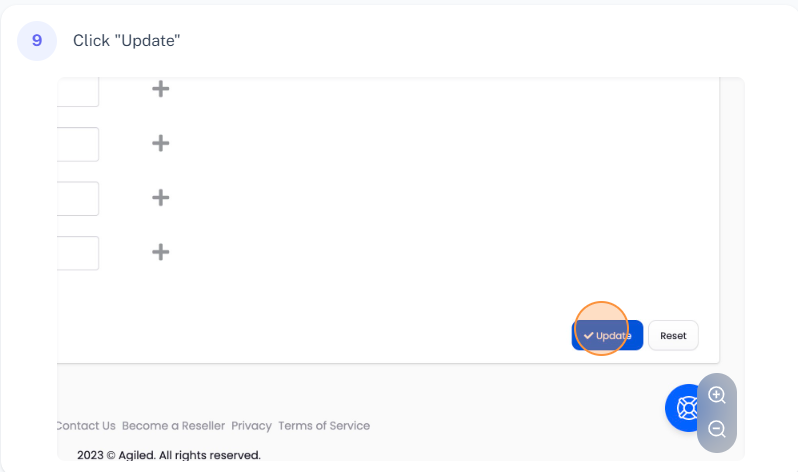Image resolution: width=798 pixels, height=472 pixels.
Task: Open the Terms of Service link
Action: (x=324, y=425)
